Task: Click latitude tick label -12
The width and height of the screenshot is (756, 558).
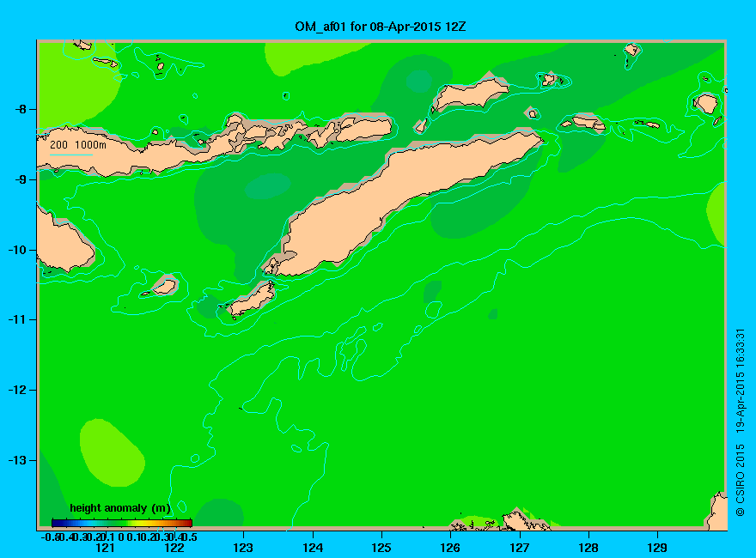Action: click(18, 390)
